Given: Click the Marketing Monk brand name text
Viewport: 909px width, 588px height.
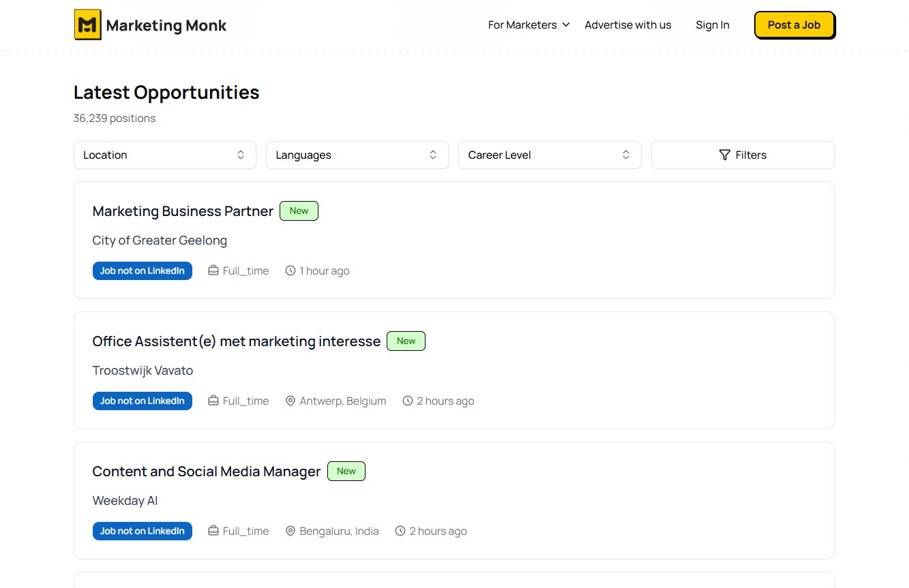Looking at the screenshot, I should 166,26.
